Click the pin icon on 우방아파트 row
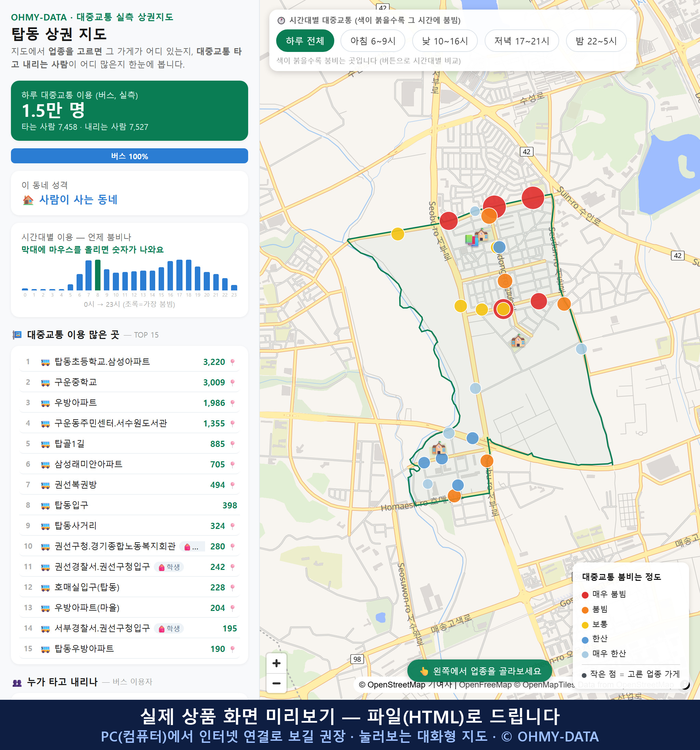 [232, 403]
